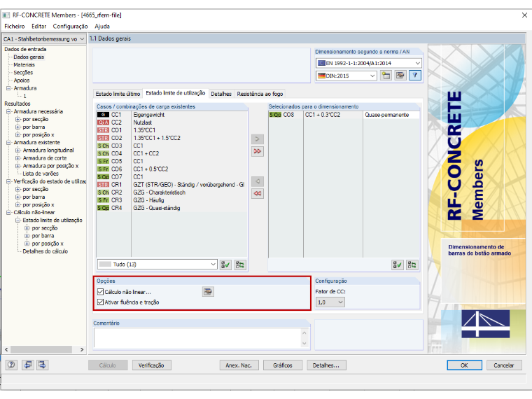Select Dados gerais in the navigator tree
Image resolution: width=532 pixels, height=399 pixels.
point(29,57)
